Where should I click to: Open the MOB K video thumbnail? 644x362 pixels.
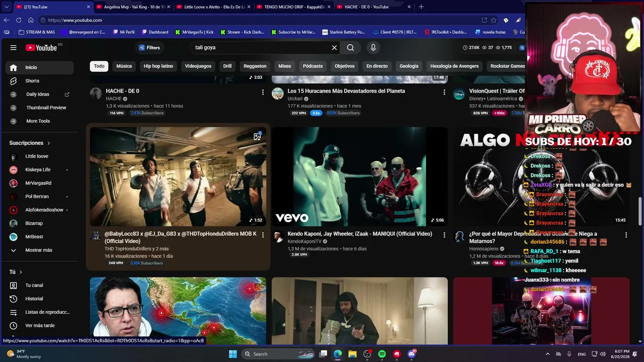tap(178, 176)
